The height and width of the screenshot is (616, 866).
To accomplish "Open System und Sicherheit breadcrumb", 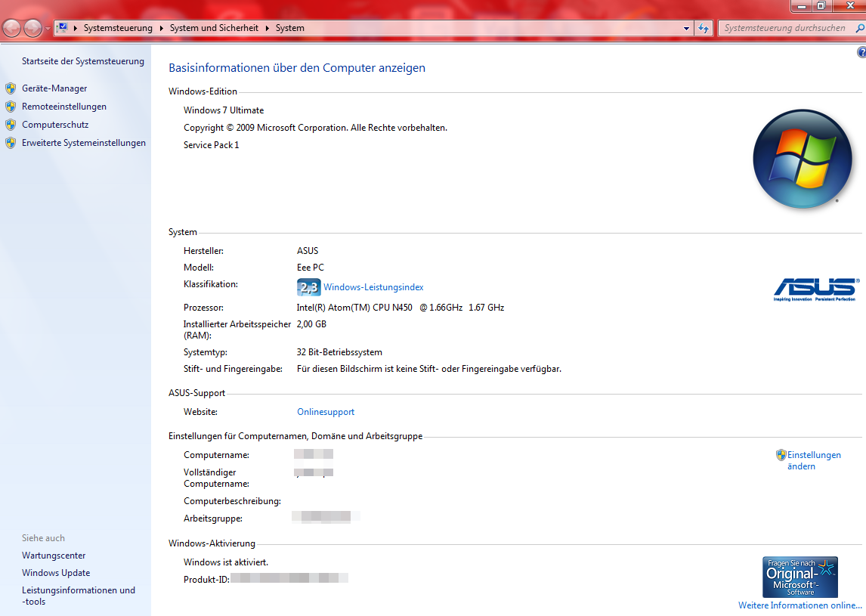I will 214,28.
